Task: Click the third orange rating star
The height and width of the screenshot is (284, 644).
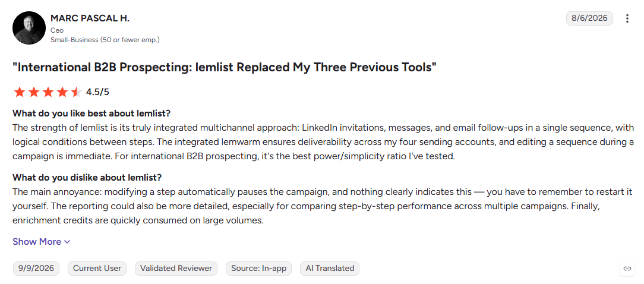Action: (x=48, y=92)
